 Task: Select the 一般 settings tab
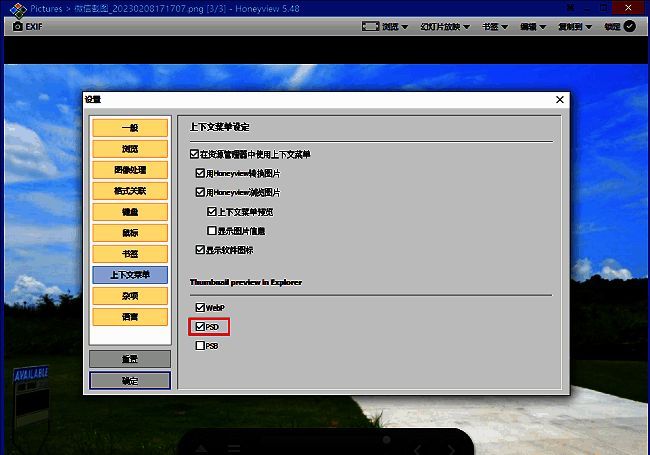(x=130, y=128)
